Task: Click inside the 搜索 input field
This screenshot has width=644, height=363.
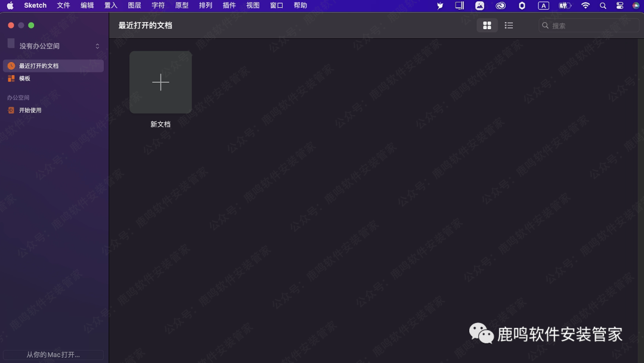Action: (x=587, y=25)
